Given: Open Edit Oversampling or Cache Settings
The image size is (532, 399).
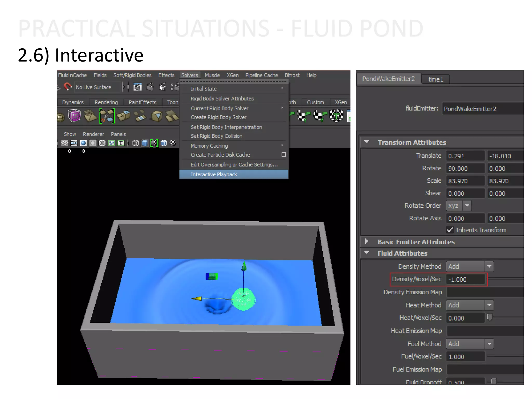Looking at the screenshot, I should click(x=234, y=164).
